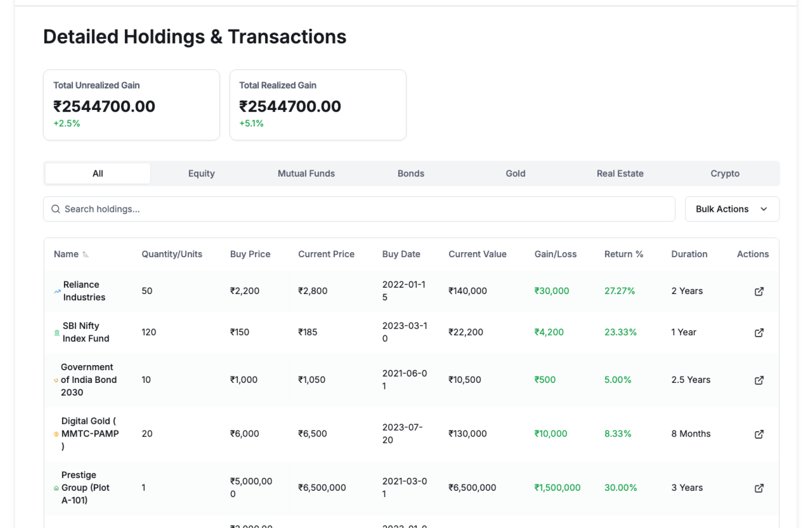
Task: Click the trend icon beside Reliance Industries
Action: click(57, 291)
